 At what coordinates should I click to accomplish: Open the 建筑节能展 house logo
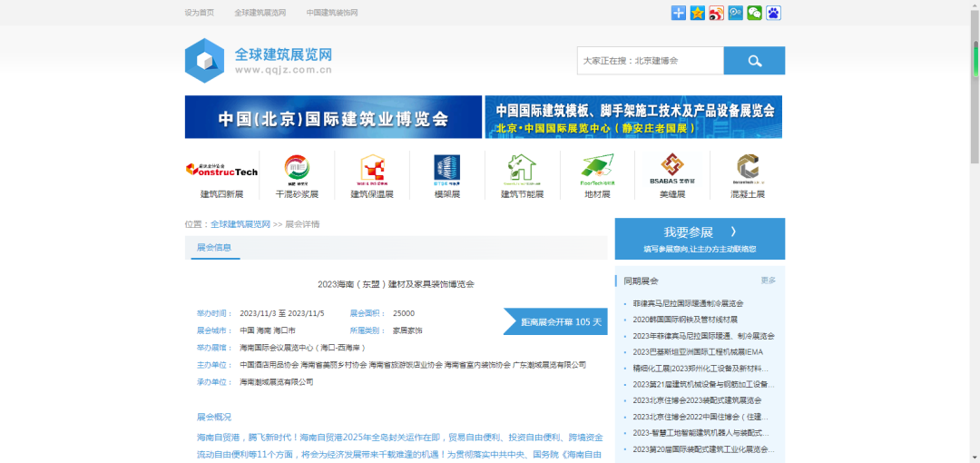click(522, 170)
